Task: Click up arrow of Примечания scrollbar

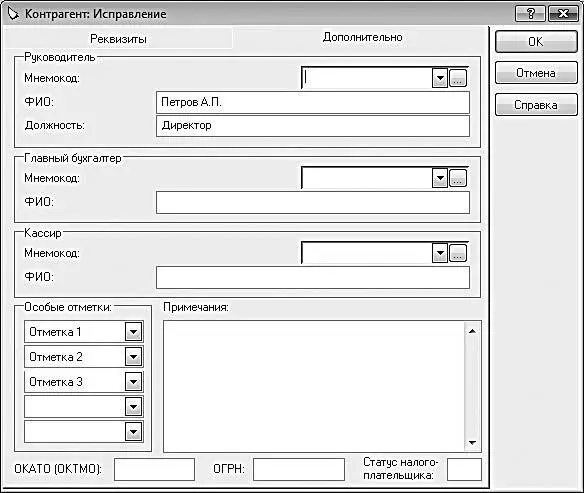Action: [472, 331]
